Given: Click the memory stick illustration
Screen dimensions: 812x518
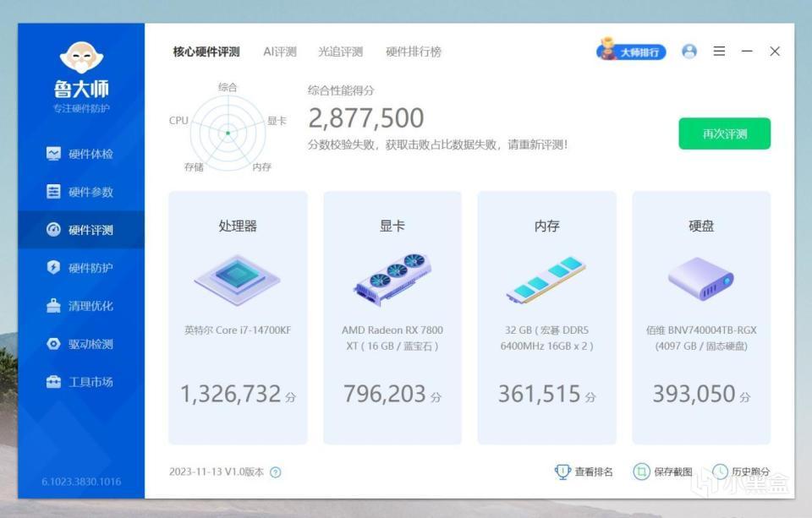Looking at the screenshot, I should tap(546, 280).
